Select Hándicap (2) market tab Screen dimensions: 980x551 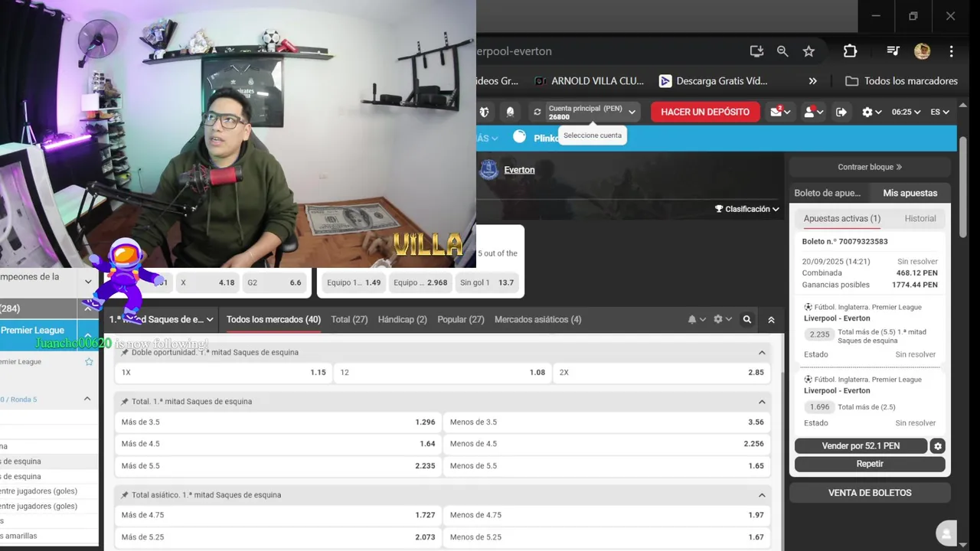click(402, 319)
